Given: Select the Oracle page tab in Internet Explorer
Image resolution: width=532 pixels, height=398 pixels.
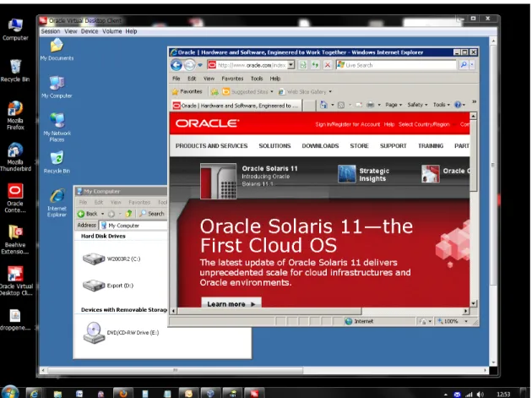Looking at the screenshot, I should (236, 106).
